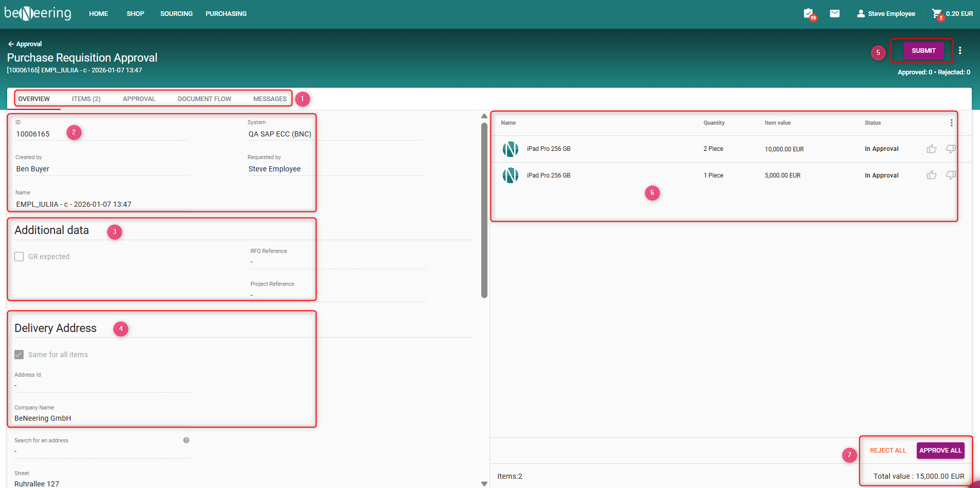Reject second iPad Pro item with thumbs down
The image size is (980, 488).
coord(951,175)
